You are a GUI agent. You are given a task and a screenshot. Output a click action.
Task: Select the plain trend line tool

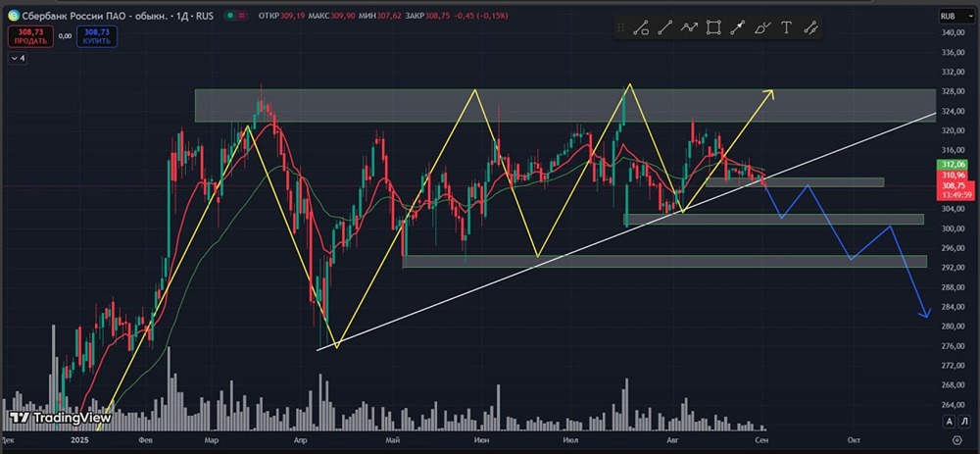click(665, 27)
